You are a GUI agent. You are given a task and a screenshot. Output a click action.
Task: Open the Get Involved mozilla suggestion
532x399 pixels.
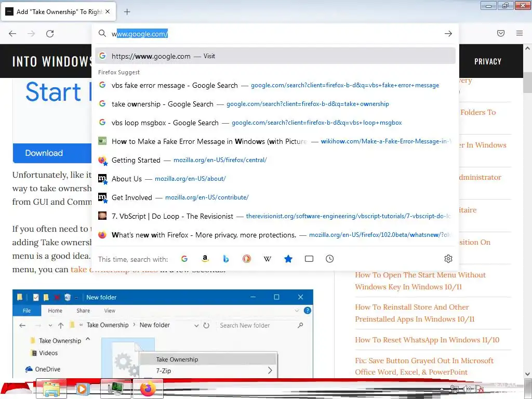coord(275,197)
